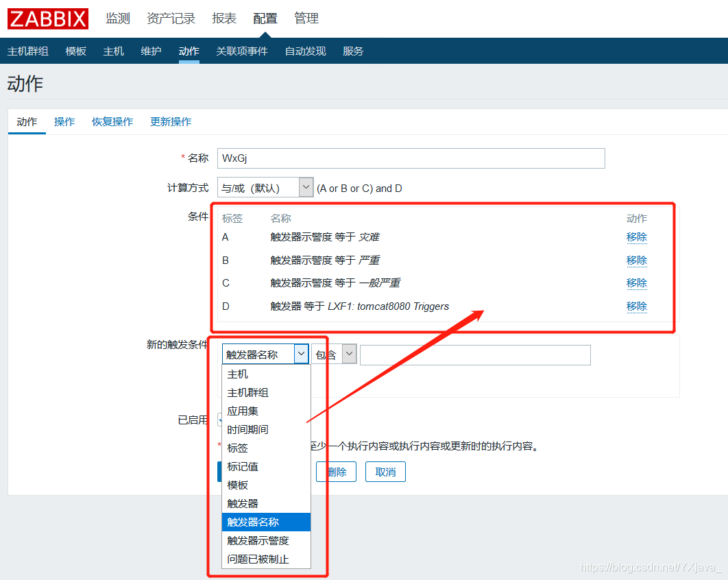This screenshot has width=728, height=580.
Task: Go to 自动发现 submenu
Action: click(306, 51)
